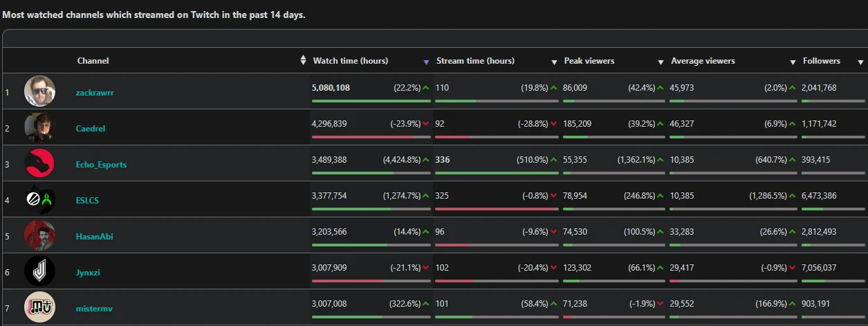The width and height of the screenshot is (868, 326).
Task: Select followers value 7,056,037
Action: pyautogui.click(x=819, y=268)
